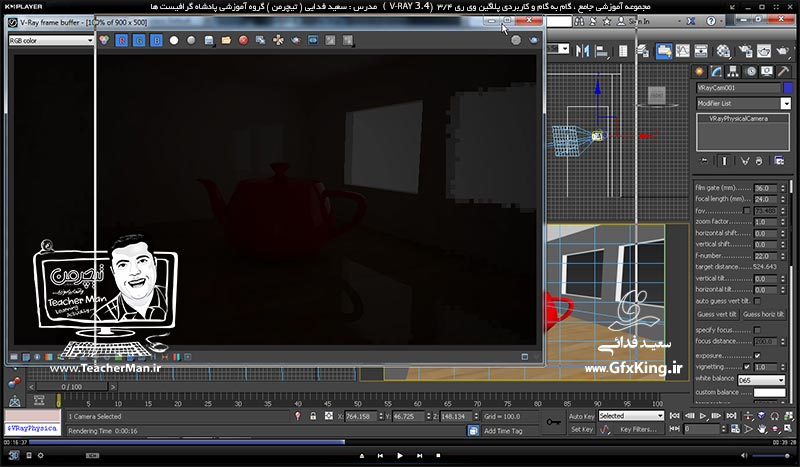Switch to the Display panel tab
800x467 pixels.
767,71
